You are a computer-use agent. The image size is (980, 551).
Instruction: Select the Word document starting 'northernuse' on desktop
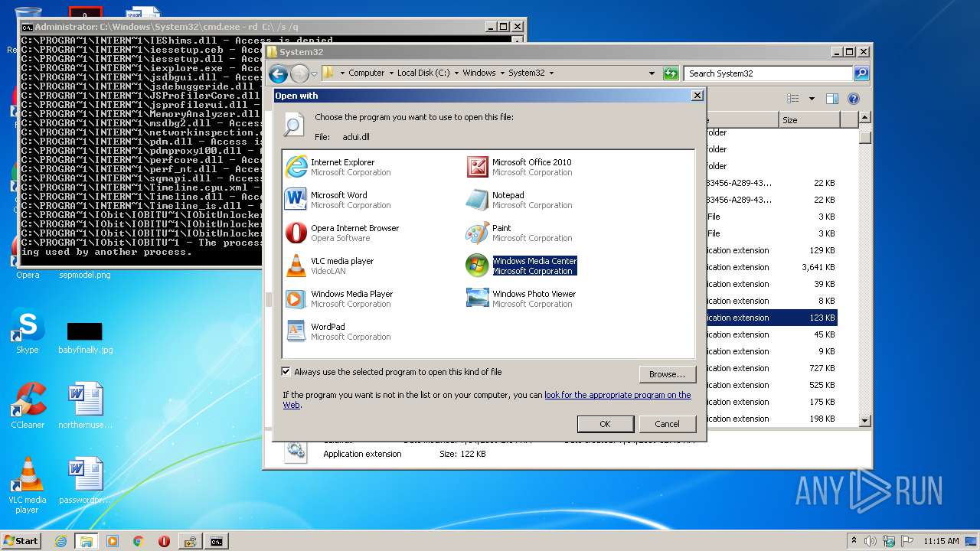coord(85,406)
